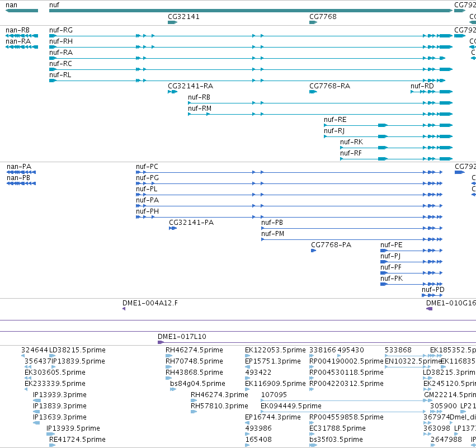Select the nuf-RK transcript label
The image size is (476, 448).
[x=351, y=142]
